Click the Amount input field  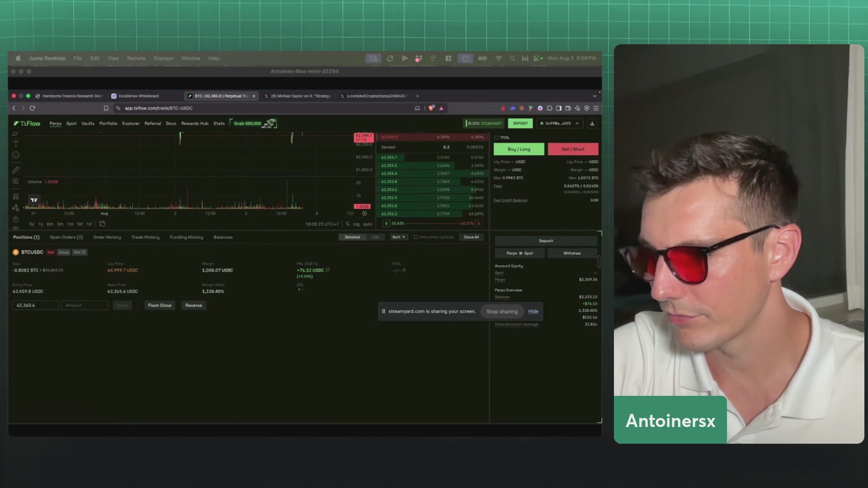click(x=85, y=305)
